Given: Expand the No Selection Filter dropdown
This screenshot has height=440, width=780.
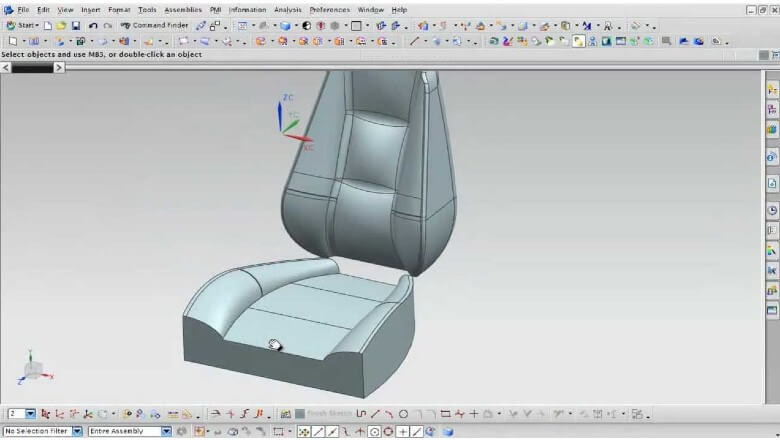Looking at the screenshot, I should click(x=77, y=432).
